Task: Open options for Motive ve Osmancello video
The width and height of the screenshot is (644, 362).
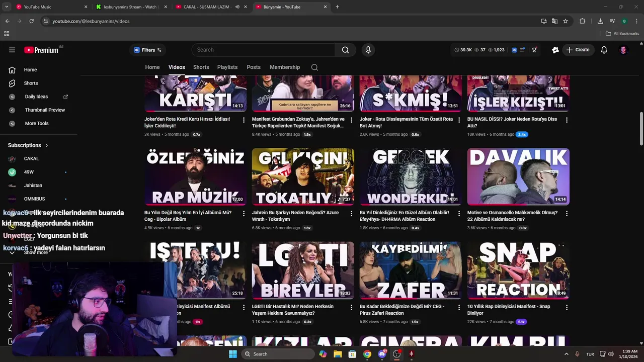Action: (567, 214)
